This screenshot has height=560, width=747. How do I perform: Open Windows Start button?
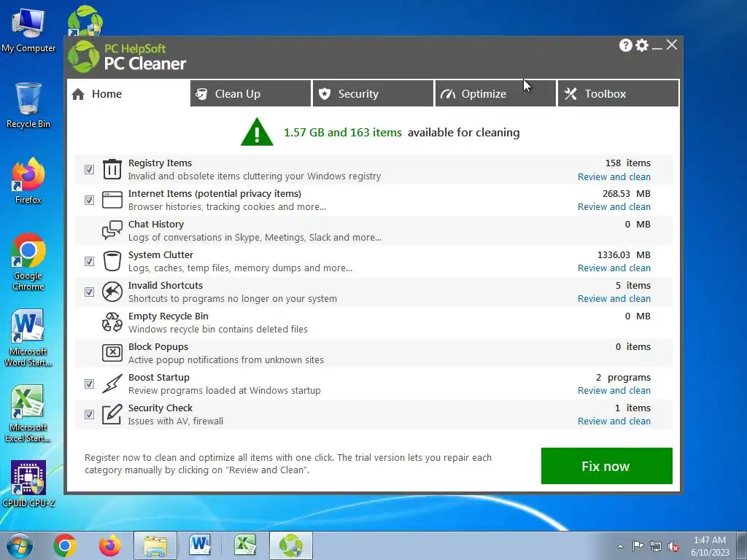(x=20, y=545)
